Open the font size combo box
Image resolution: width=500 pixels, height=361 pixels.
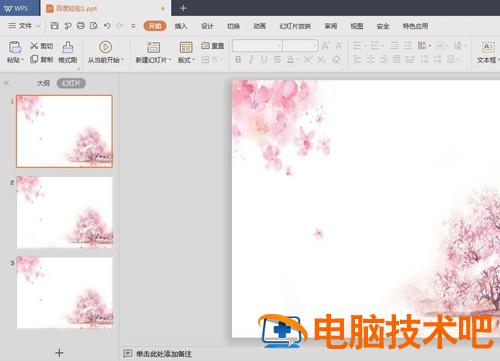pyautogui.click(x=300, y=46)
